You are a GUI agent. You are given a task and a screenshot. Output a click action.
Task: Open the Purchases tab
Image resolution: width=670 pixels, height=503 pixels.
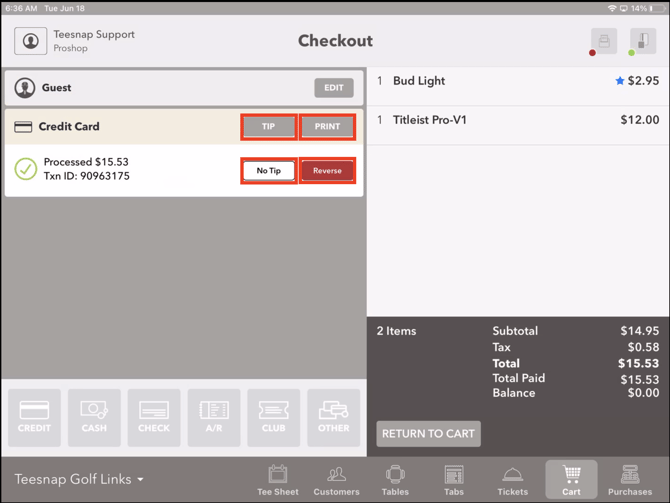point(630,480)
